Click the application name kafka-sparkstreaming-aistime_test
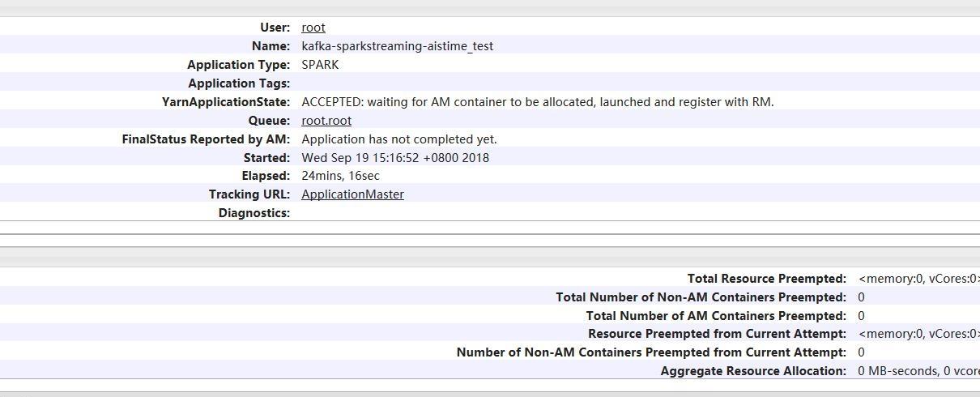 pos(397,46)
